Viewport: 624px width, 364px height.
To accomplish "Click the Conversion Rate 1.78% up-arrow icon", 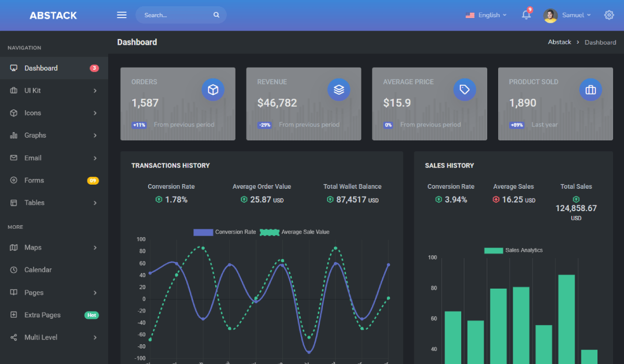I will click(x=159, y=199).
